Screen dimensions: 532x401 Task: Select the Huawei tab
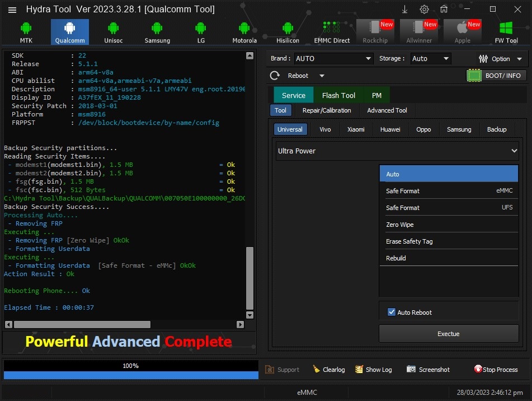tap(390, 129)
